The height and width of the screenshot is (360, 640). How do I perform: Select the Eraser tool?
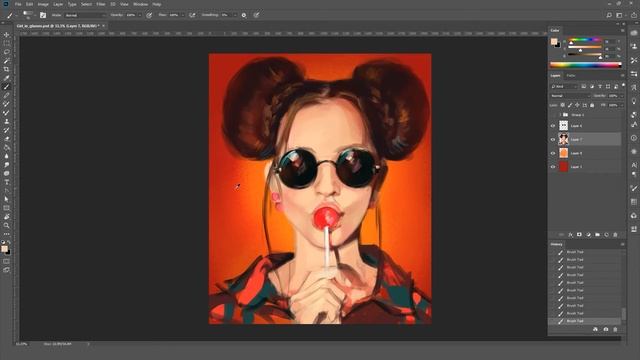7,139
